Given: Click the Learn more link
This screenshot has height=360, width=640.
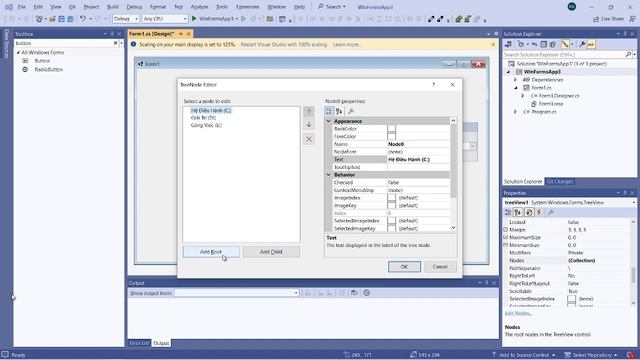Looking at the screenshot, I should (x=347, y=44).
